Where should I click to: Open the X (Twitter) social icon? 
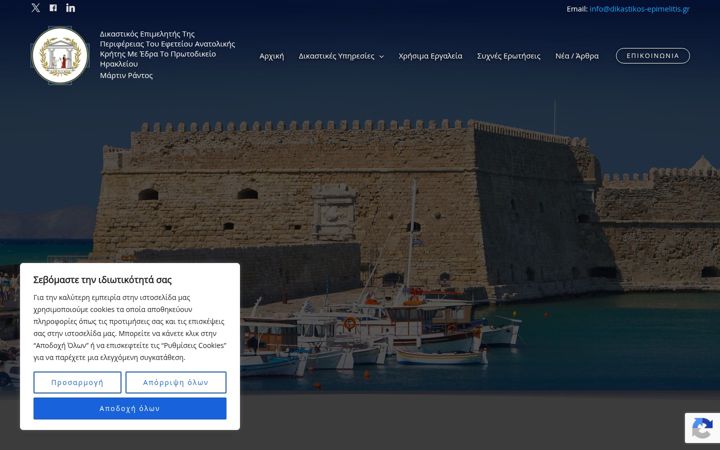(35, 8)
